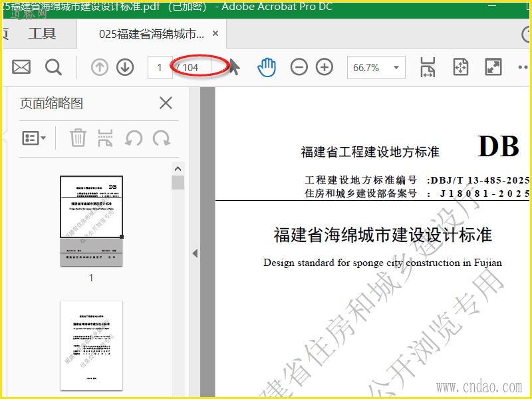Click the page insert break icon in thumbnails panel

point(105,138)
